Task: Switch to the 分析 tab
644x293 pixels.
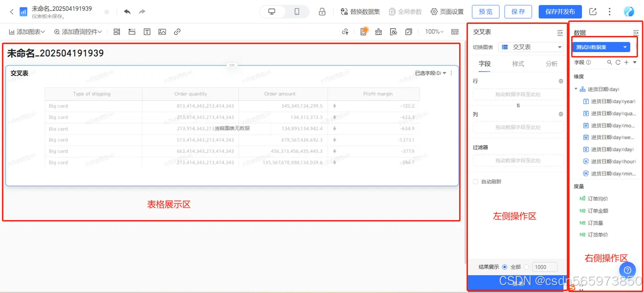Action: click(552, 64)
